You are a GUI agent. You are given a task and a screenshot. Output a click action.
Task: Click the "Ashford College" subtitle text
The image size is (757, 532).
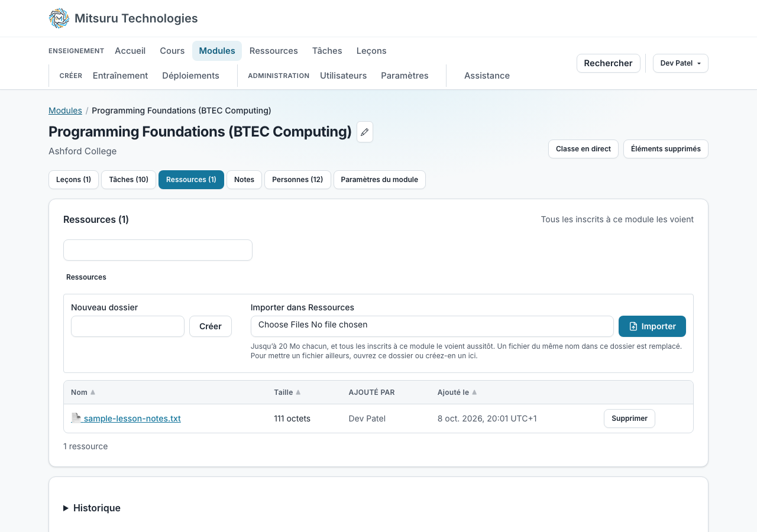pyautogui.click(x=83, y=151)
